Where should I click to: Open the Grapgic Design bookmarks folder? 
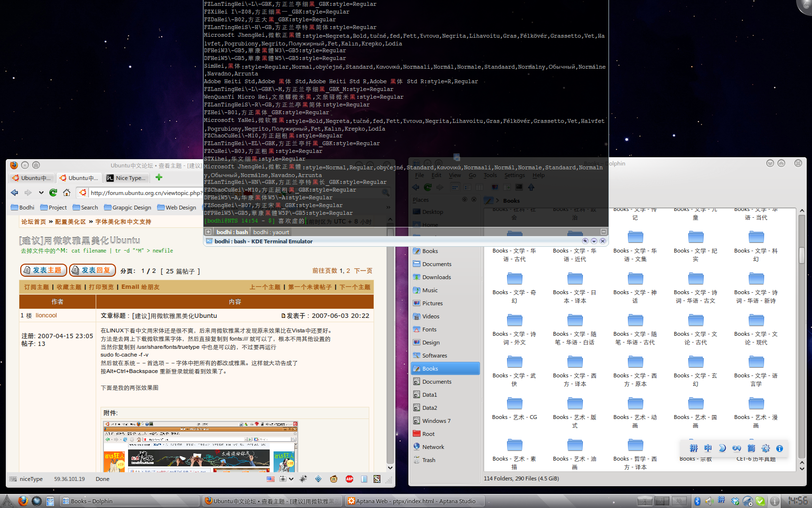128,208
